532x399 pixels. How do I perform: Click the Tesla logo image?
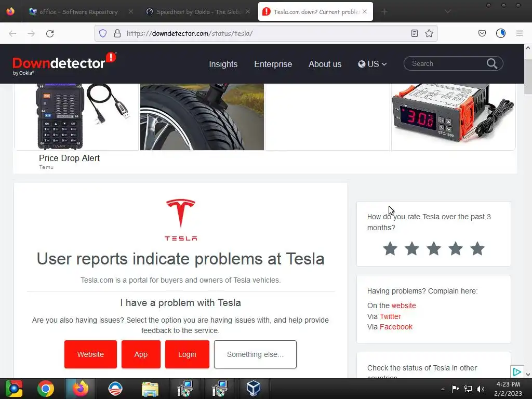181,220
